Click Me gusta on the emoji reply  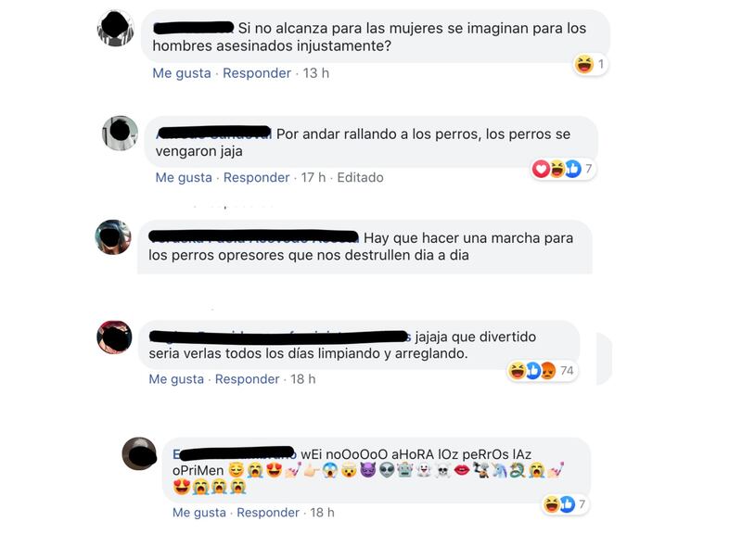point(199,512)
